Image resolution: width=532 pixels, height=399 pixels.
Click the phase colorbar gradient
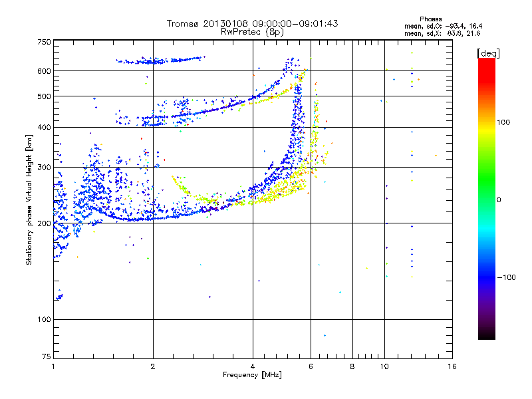coord(487,198)
